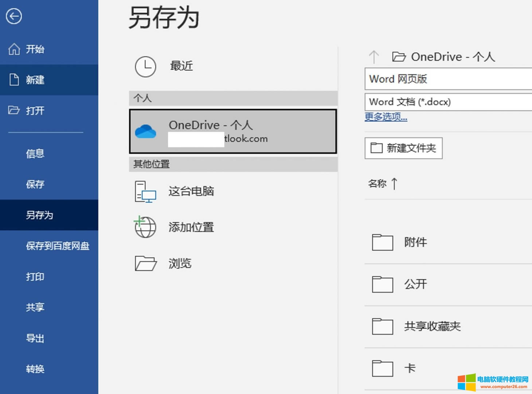Open the 更多选项 link
Image resolution: width=532 pixels, height=394 pixels.
click(386, 117)
